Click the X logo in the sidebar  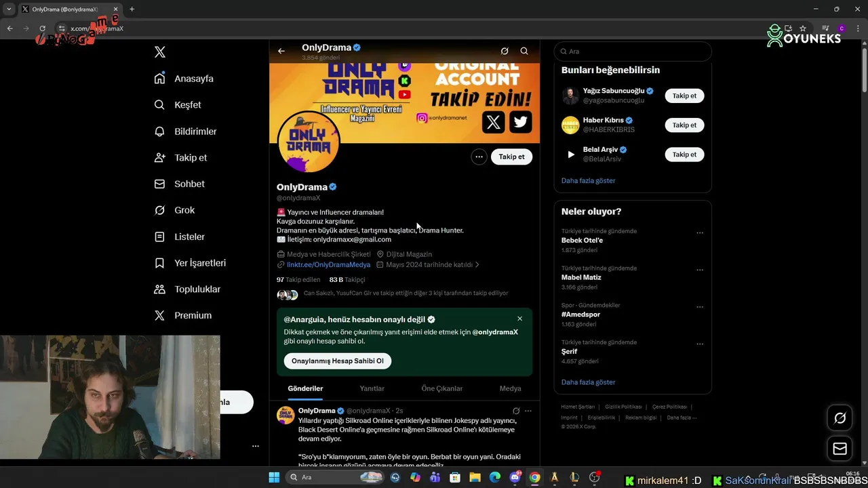[160, 52]
